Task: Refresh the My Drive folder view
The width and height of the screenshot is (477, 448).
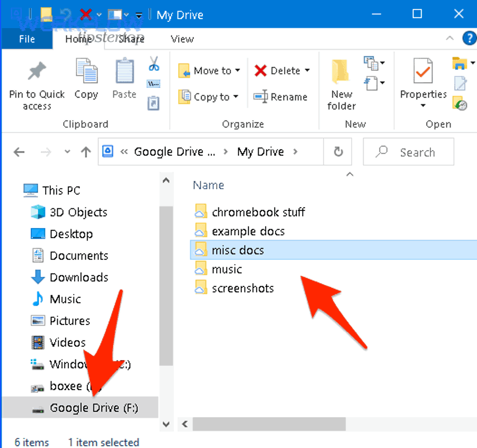Action: 339,152
